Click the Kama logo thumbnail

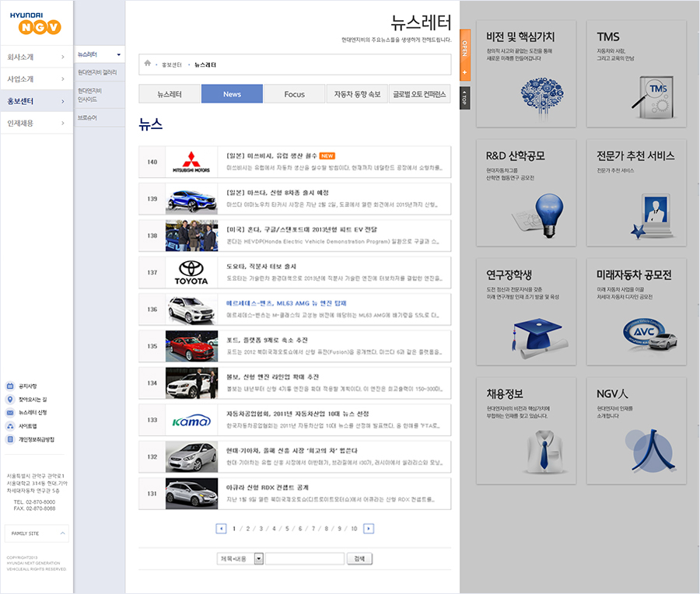tap(191, 421)
